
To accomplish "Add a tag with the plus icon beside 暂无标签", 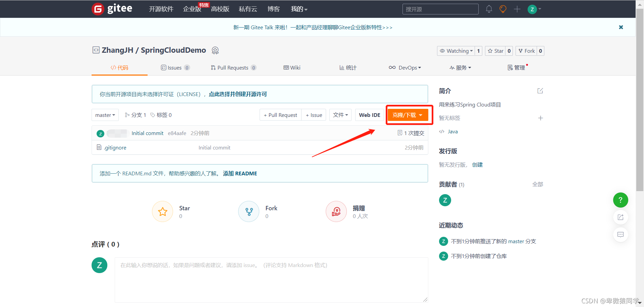I will coord(540,118).
